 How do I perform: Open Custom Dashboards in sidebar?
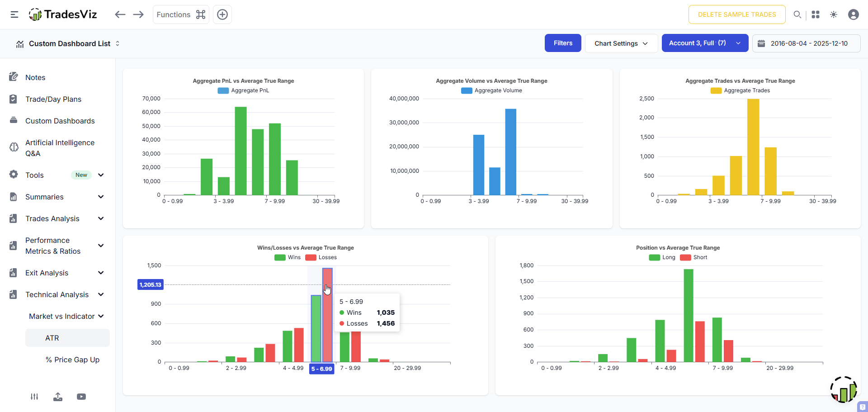coord(60,121)
